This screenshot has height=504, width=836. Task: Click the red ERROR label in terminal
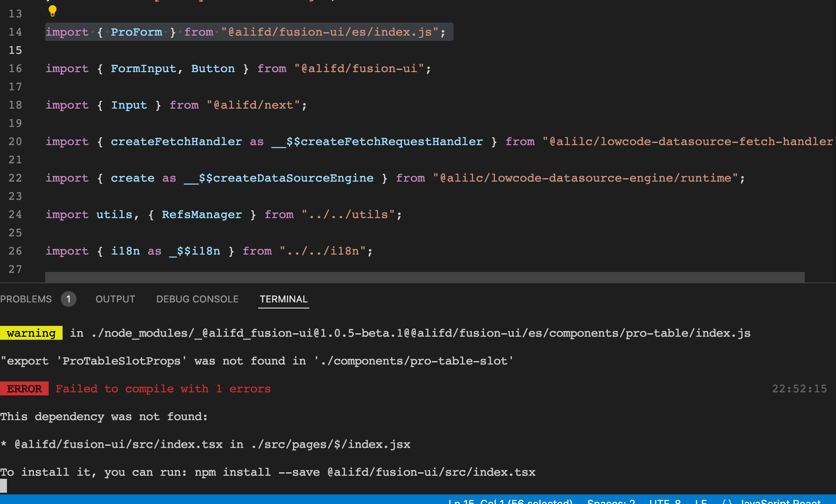pyautogui.click(x=24, y=388)
